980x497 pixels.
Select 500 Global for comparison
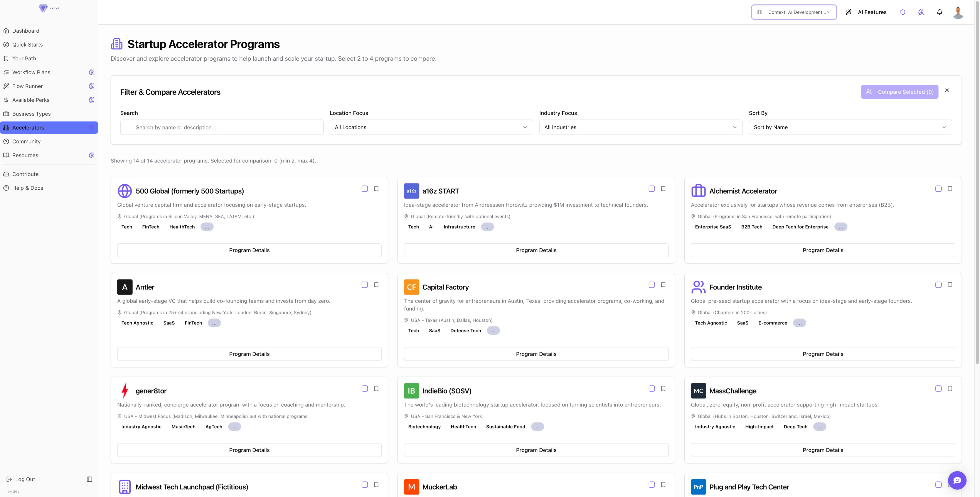pos(364,189)
